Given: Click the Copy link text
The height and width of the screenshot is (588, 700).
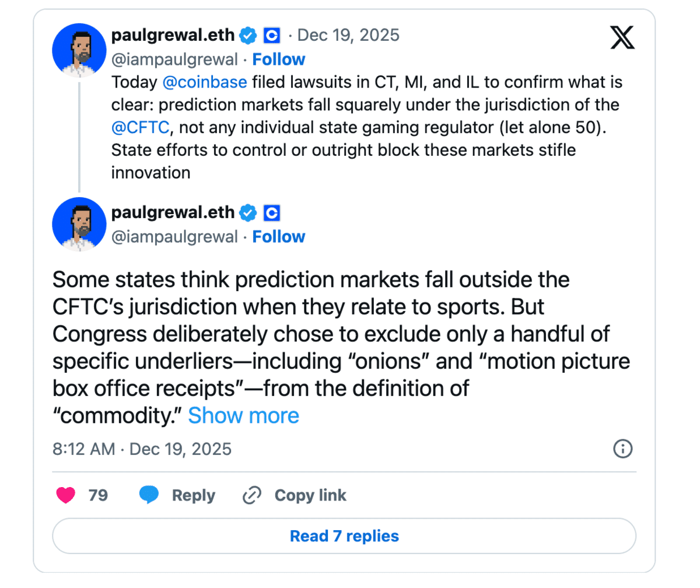Looking at the screenshot, I should pyautogui.click(x=310, y=496).
